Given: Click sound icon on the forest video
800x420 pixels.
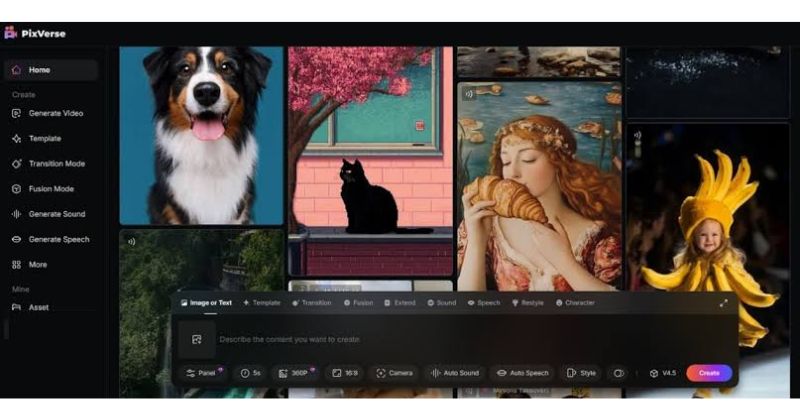Looking at the screenshot, I should pos(131,241).
